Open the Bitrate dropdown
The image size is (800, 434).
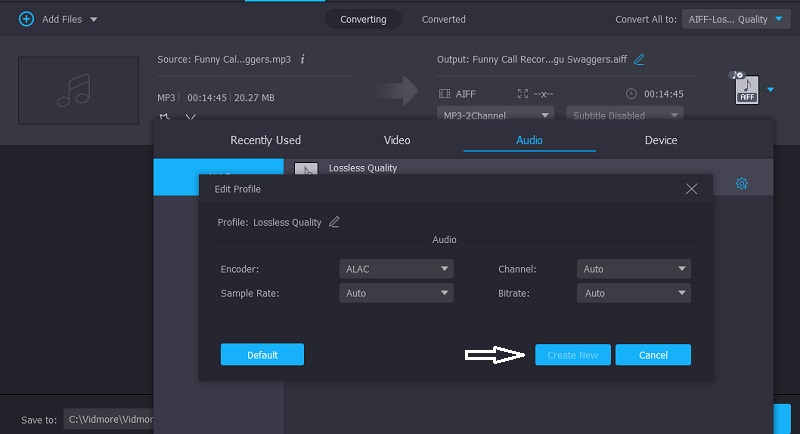[634, 293]
